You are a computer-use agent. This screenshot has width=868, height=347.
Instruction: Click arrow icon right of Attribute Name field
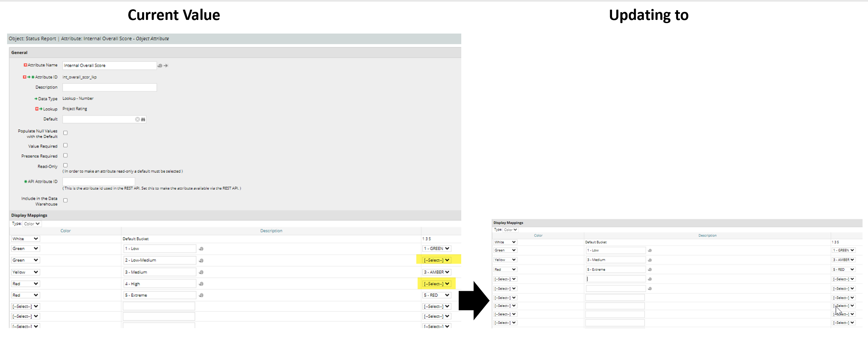pos(166,66)
